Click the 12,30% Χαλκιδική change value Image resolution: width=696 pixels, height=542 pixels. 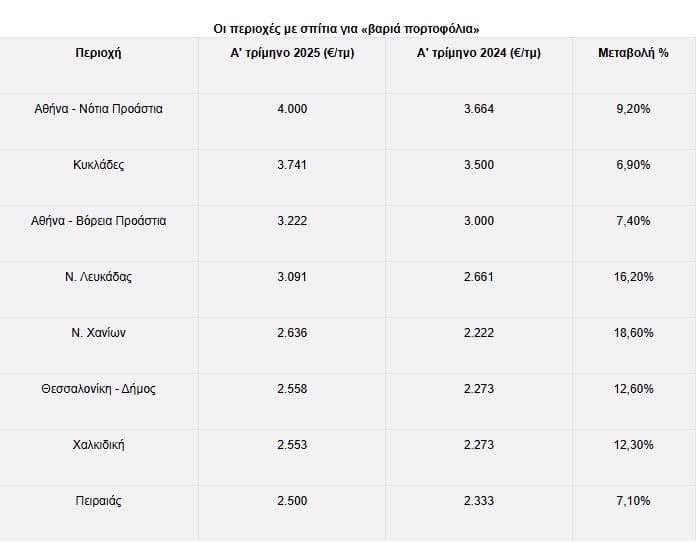(633, 445)
